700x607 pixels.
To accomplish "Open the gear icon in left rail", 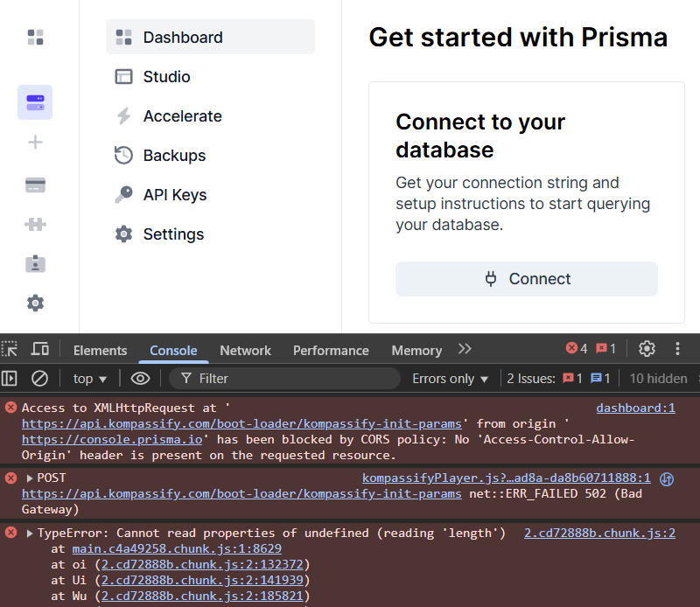I will [35, 303].
